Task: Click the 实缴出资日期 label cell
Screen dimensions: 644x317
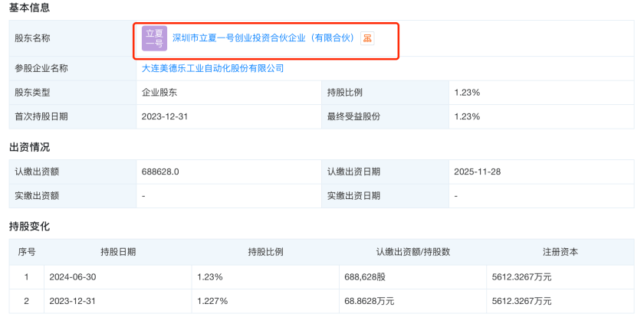Action: pyautogui.click(x=386, y=196)
